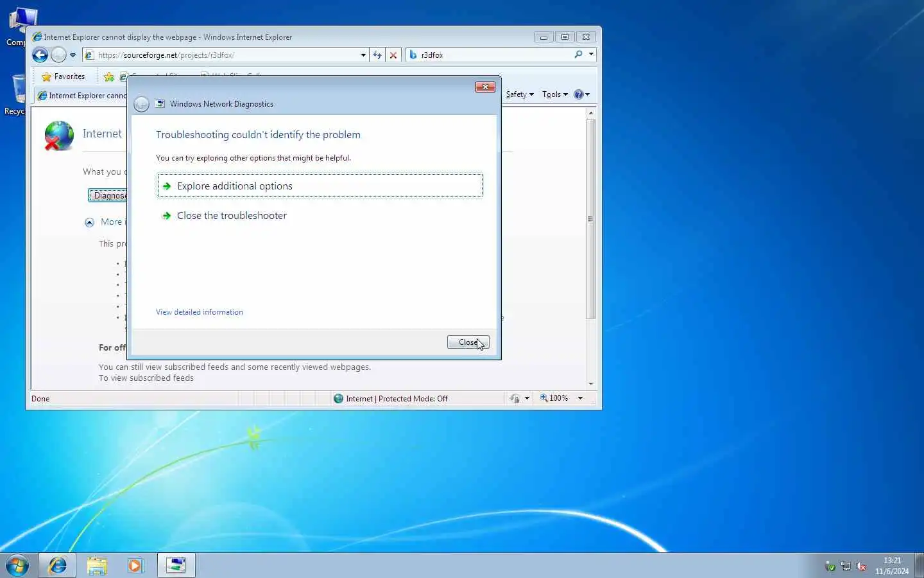
Task: Click the Network Diagnostics taskbar icon
Action: 176,565
